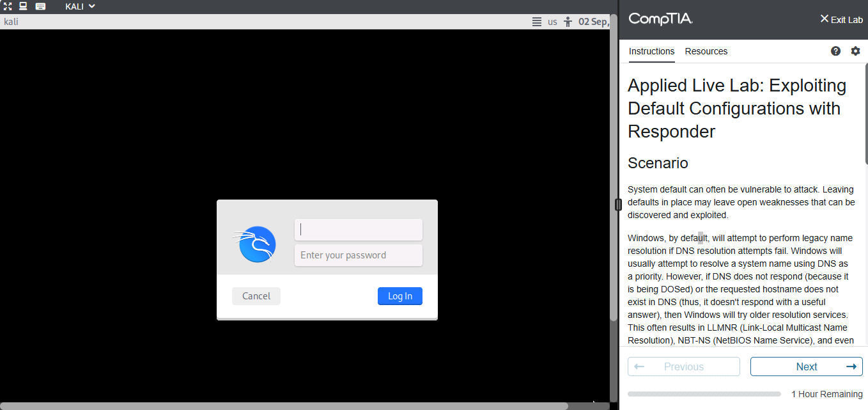Click the lab progress bar
The height and width of the screenshot is (410, 868).
[x=704, y=393]
